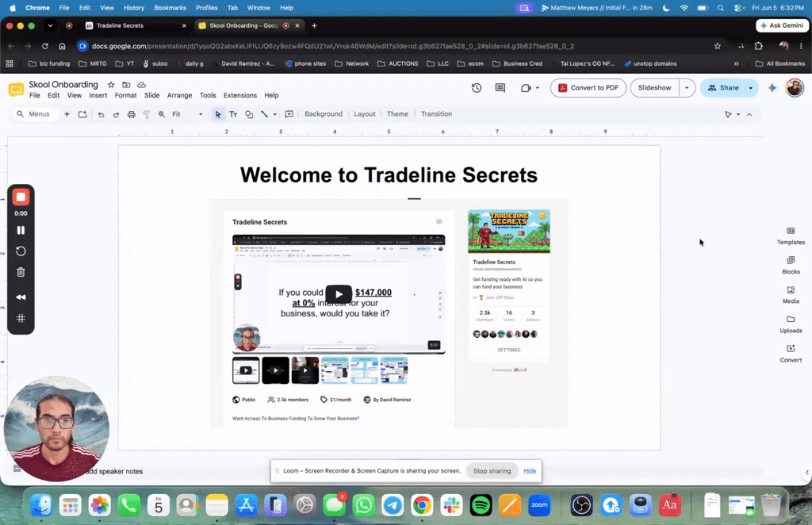Click the Gemini sparkle icon

pyautogui.click(x=772, y=88)
